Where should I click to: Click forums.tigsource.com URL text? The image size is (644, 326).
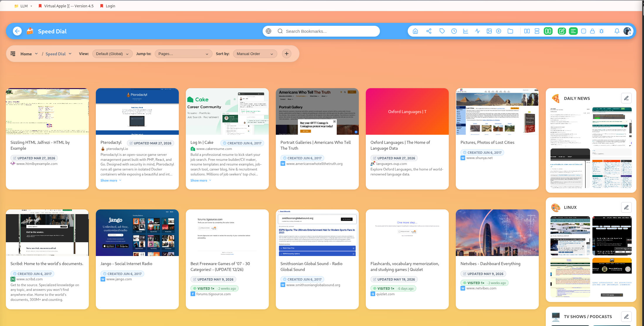(213, 294)
